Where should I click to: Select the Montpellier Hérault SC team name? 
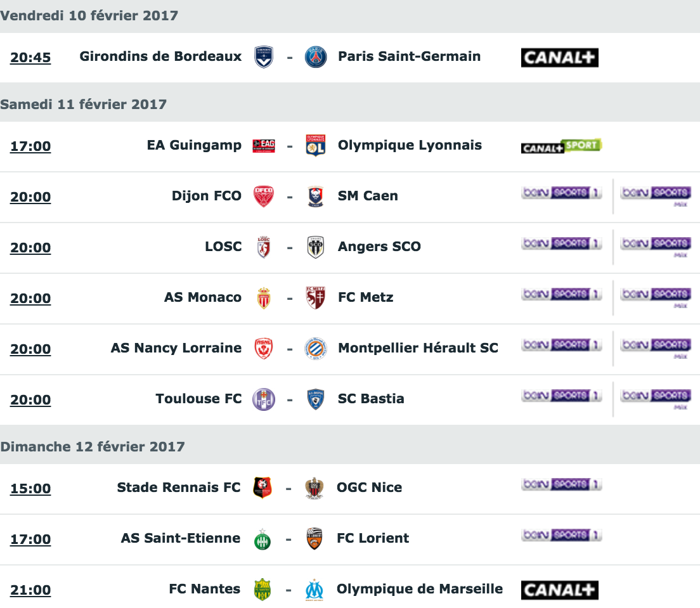[418, 348]
